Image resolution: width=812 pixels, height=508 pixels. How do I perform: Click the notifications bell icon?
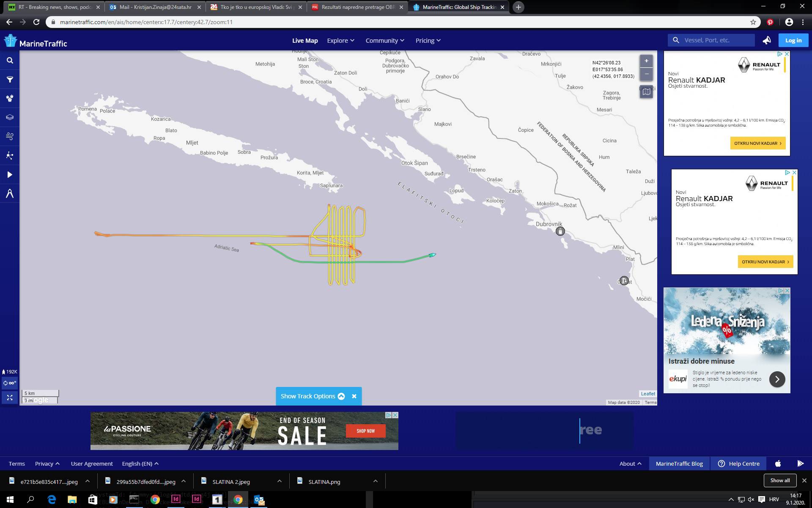(766, 40)
